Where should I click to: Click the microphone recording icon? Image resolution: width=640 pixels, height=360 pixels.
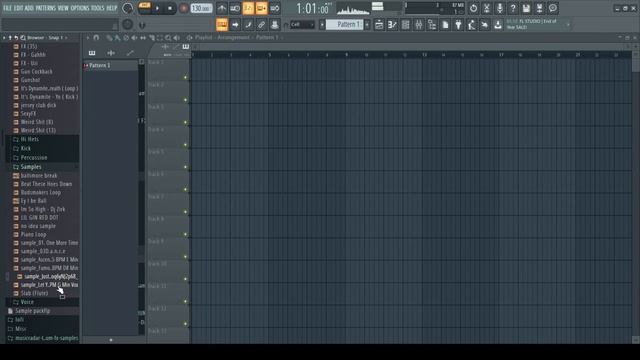(500, 8)
